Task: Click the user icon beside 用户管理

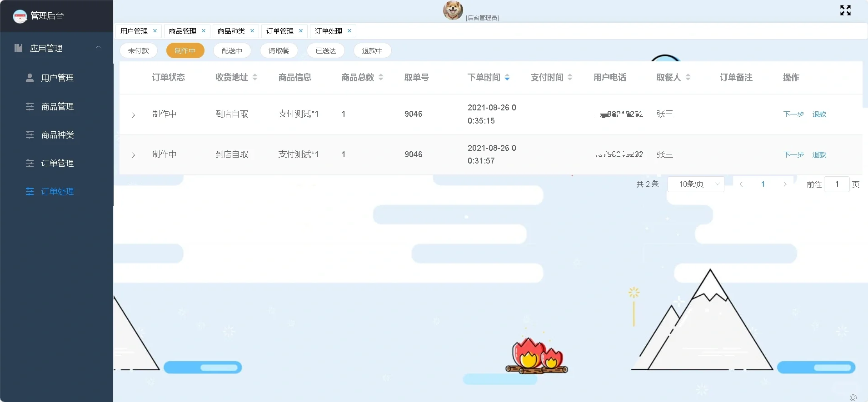Action: tap(30, 78)
